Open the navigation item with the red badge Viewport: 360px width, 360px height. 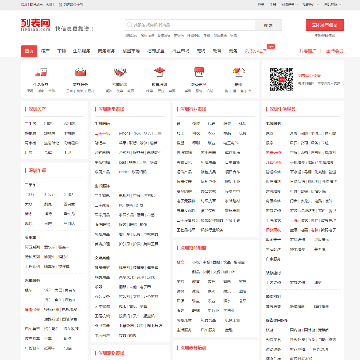pyautogui.click(x=256, y=51)
